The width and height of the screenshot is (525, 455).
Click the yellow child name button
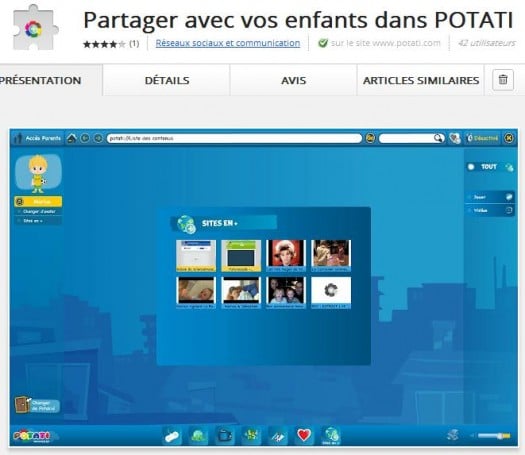(38, 202)
